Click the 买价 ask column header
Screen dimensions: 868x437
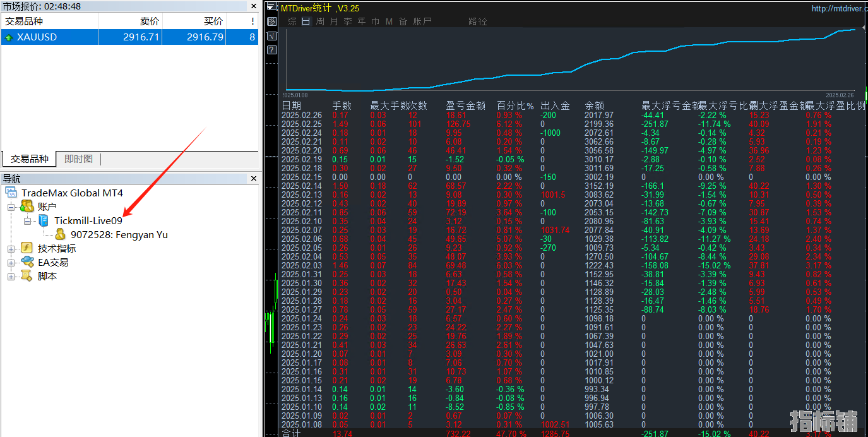tap(194, 21)
